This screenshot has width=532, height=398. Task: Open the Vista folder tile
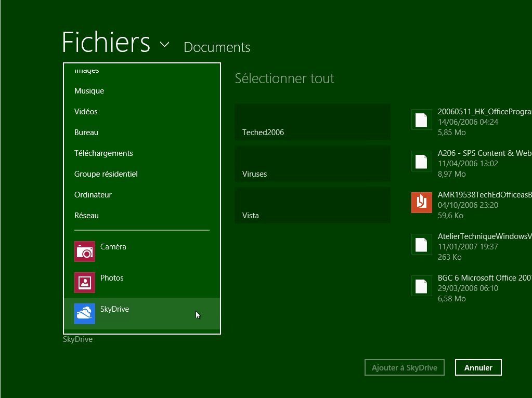[313, 205]
